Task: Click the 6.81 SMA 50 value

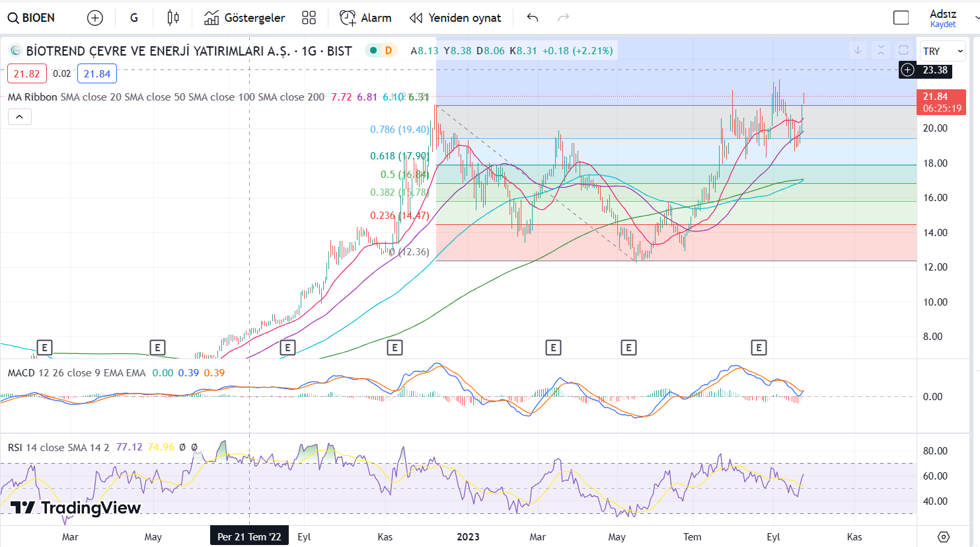Action: tap(367, 97)
